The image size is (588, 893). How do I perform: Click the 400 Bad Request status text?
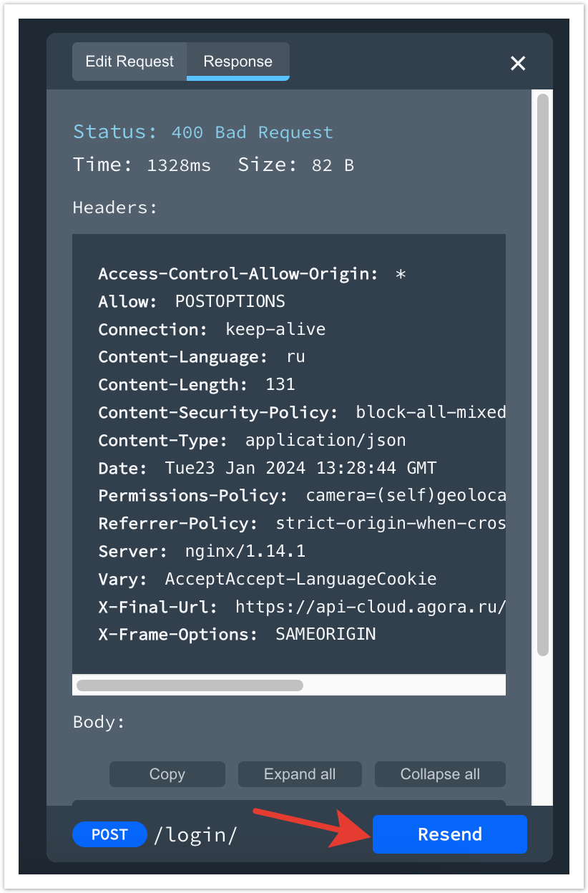[252, 132]
